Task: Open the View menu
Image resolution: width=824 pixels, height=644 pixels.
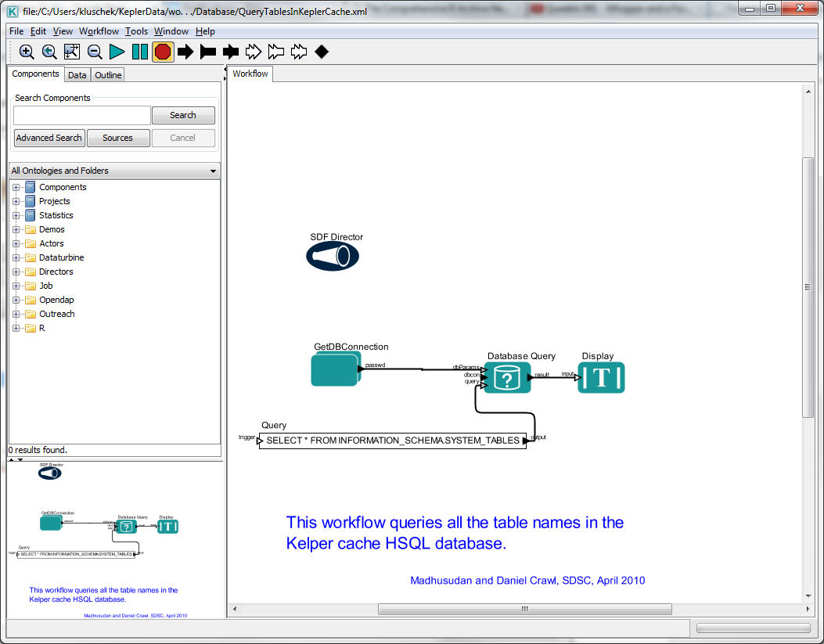Action: [63, 31]
